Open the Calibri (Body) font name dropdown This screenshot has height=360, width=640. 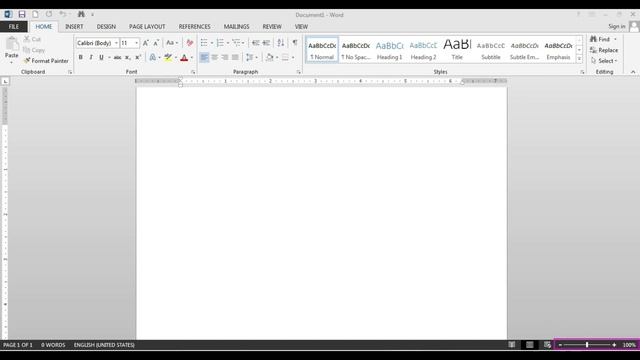tap(116, 43)
